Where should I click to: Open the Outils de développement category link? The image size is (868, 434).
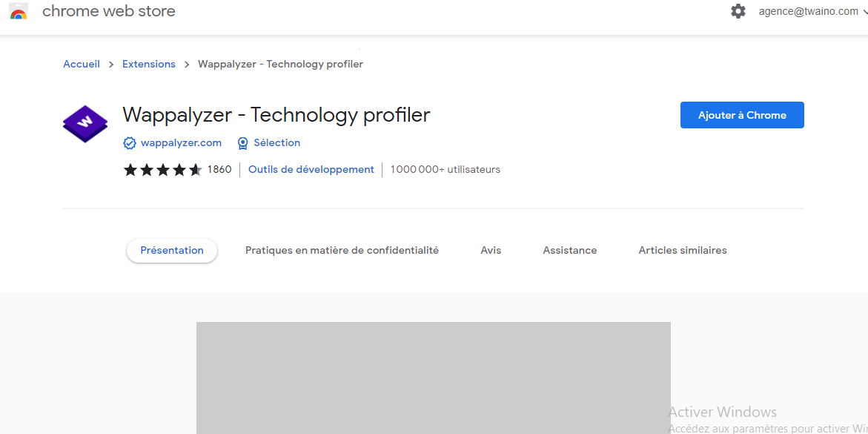311,170
